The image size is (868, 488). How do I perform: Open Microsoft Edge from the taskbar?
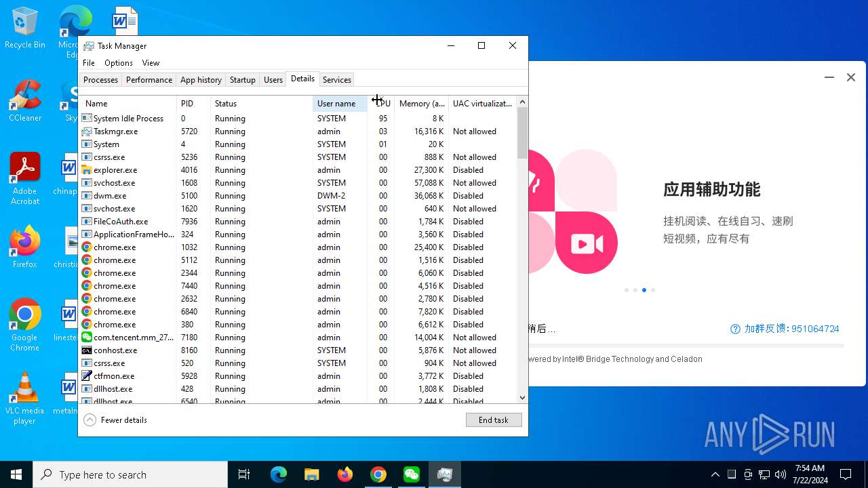279,474
